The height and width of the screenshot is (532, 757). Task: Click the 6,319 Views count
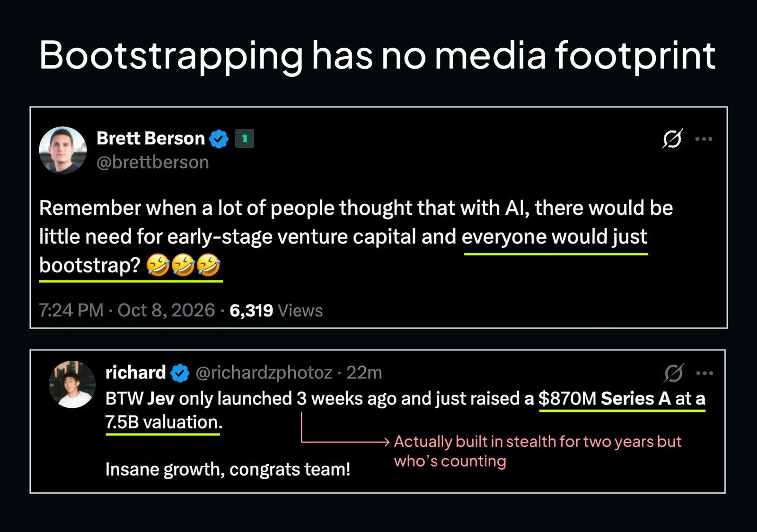tap(276, 311)
